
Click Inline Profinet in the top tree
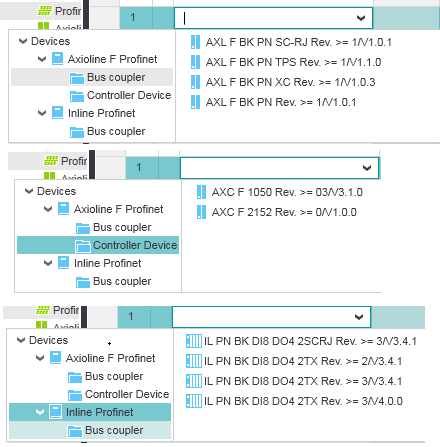pos(101,113)
